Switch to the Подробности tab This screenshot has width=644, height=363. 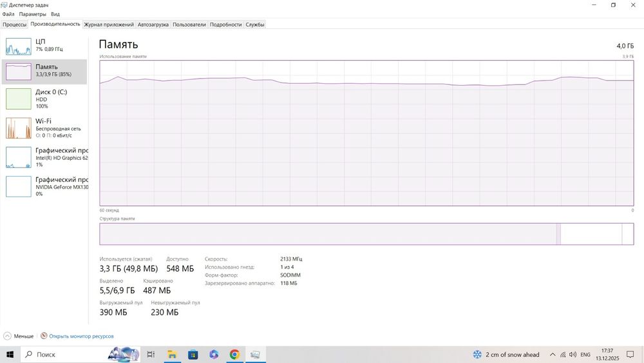point(225,25)
